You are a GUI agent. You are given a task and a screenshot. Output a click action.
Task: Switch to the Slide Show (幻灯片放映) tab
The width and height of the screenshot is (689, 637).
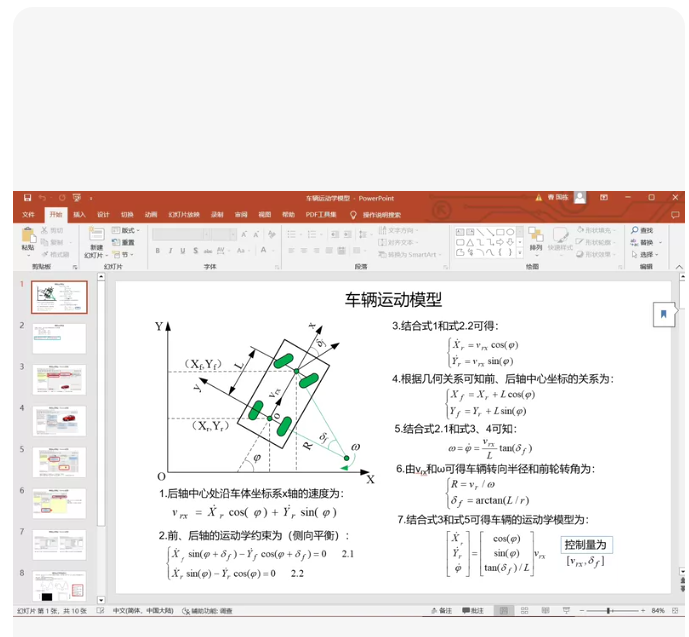[x=184, y=214]
